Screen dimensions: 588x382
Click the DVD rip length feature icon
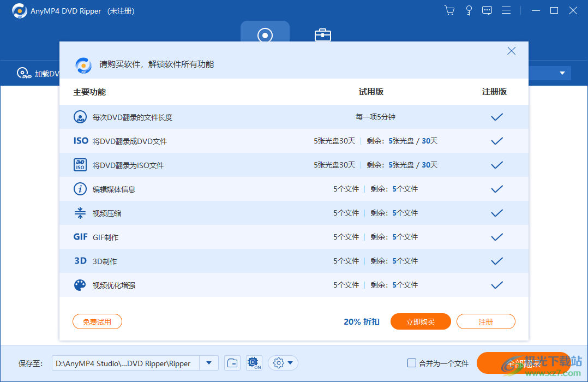tap(80, 117)
